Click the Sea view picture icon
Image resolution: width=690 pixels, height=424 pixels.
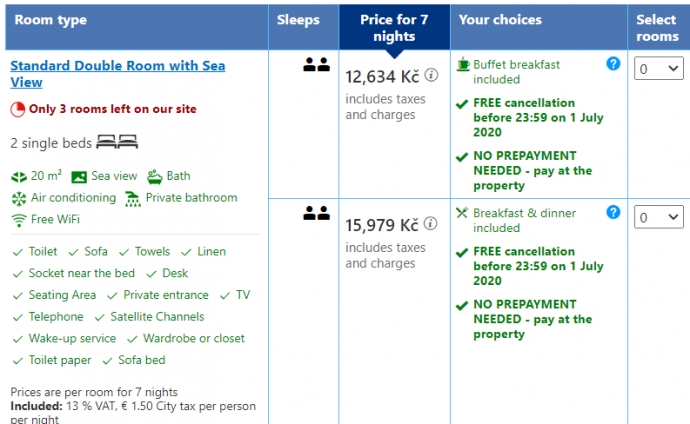(79, 177)
